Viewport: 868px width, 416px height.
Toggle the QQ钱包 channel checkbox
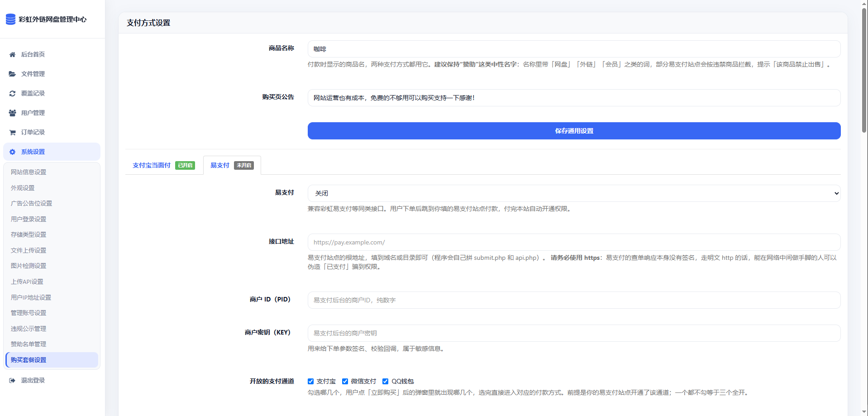[385, 381]
